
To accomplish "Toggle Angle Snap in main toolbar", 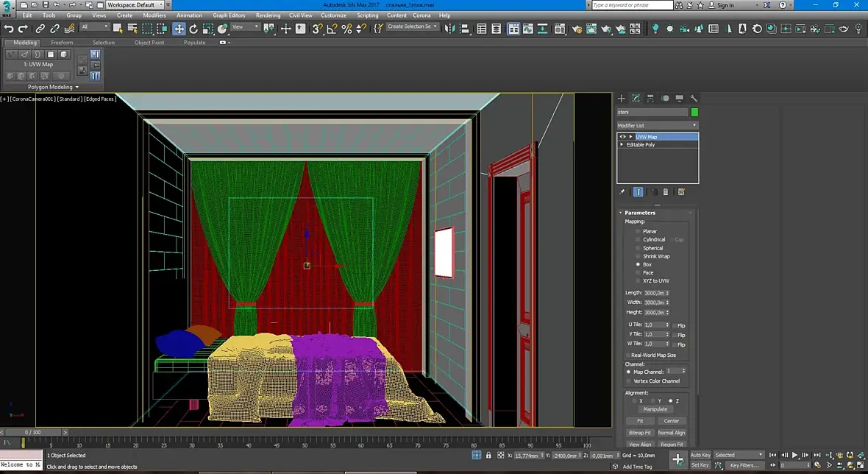I will 332,29.
